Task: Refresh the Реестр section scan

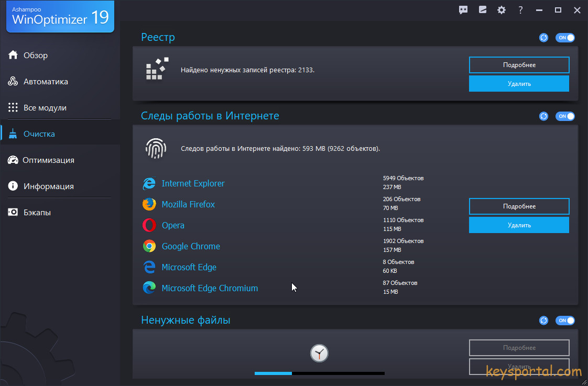Action: coord(544,38)
